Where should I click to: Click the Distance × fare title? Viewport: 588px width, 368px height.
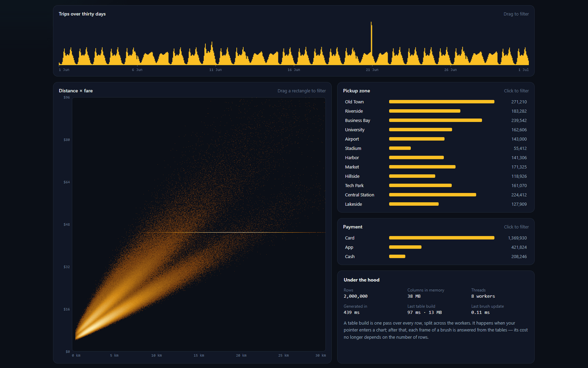click(x=76, y=91)
